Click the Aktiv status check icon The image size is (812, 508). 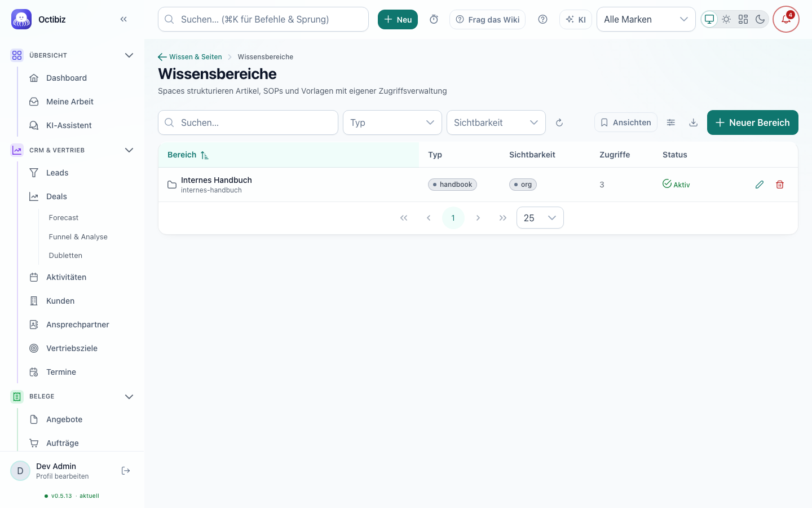pyautogui.click(x=667, y=183)
